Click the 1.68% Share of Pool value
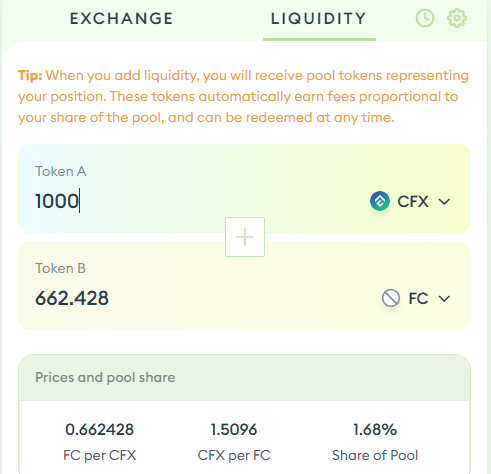This screenshot has width=491, height=474. point(375,429)
